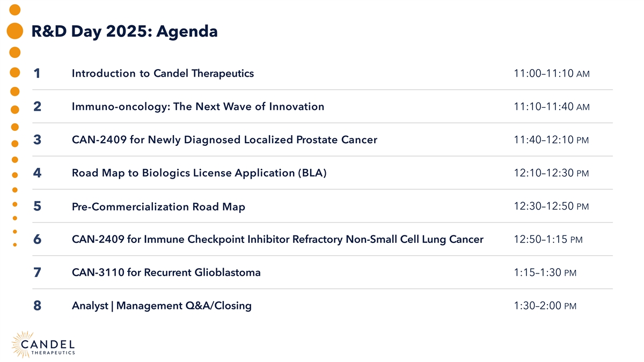
Task: Click agenda item number 8
Action: click(37, 306)
